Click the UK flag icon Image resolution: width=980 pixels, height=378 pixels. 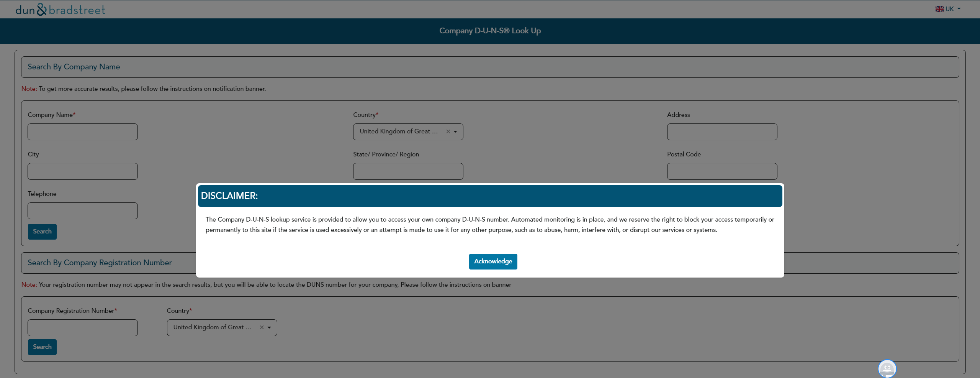[x=939, y=9]
